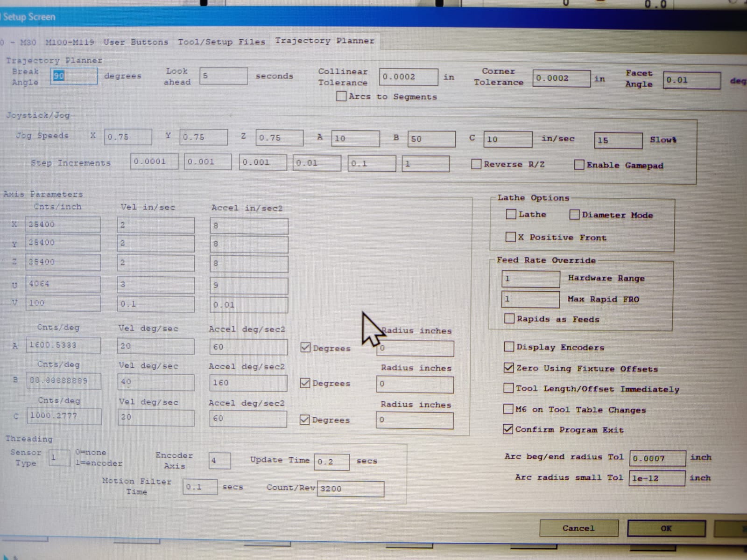Check the Display Encoders box
The image size is (747, 560).
509,347
